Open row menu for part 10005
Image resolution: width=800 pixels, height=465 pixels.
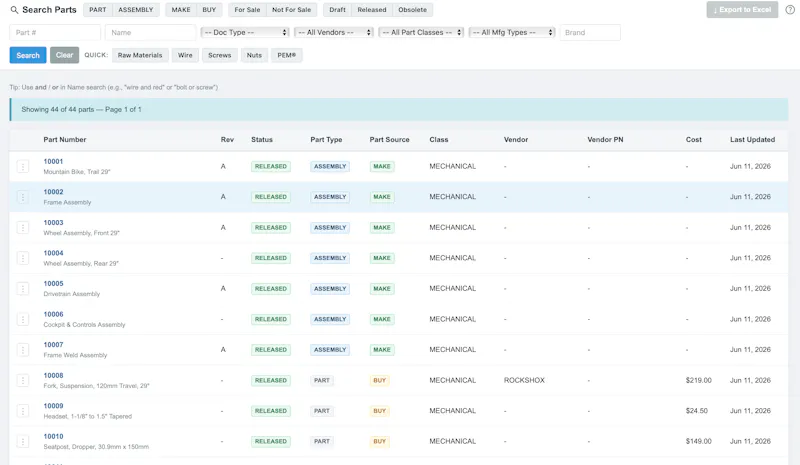pos(23,289)
